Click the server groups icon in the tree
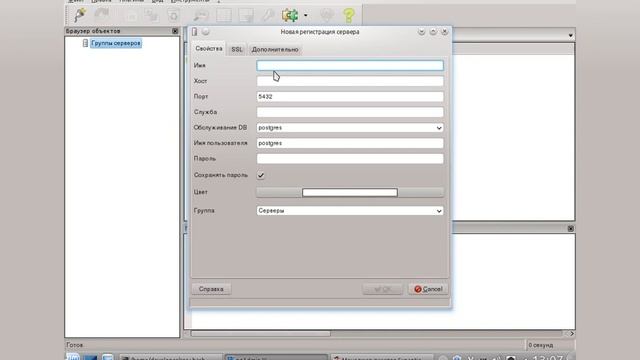The image size is (640, 360). tap(85, 43)
